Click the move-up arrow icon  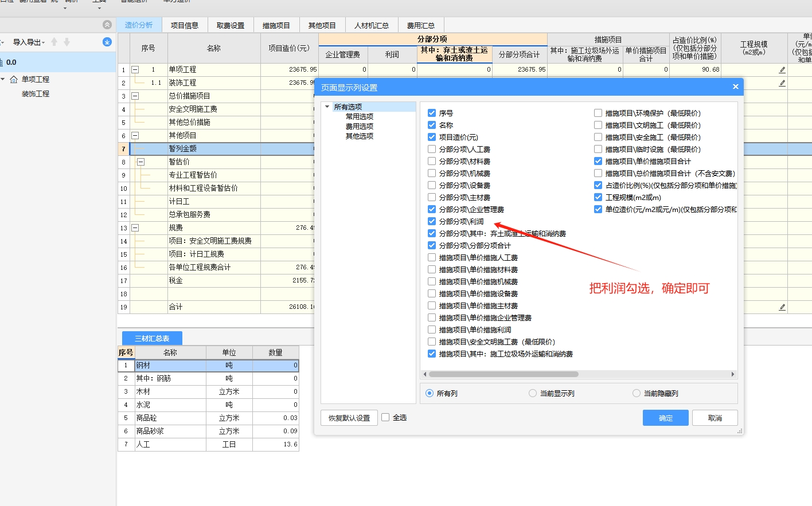tap(54, 42)
